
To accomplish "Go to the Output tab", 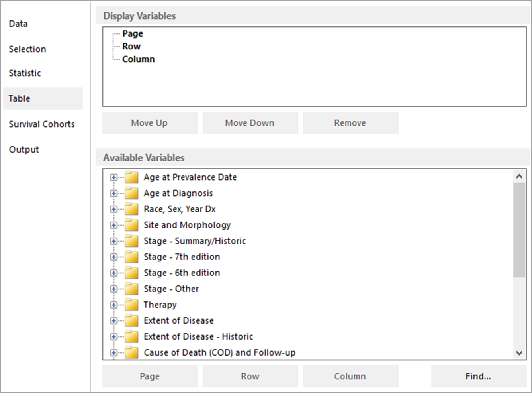I will [24, 149].
